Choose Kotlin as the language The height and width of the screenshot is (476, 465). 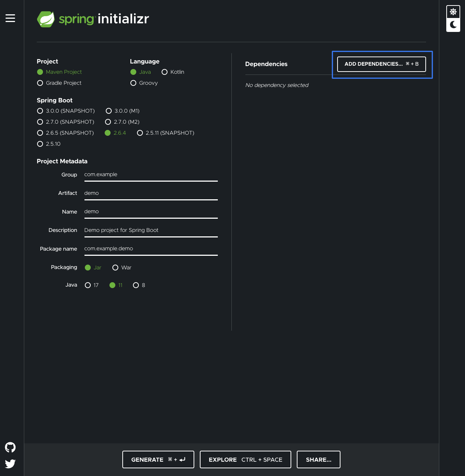(173, 72)
